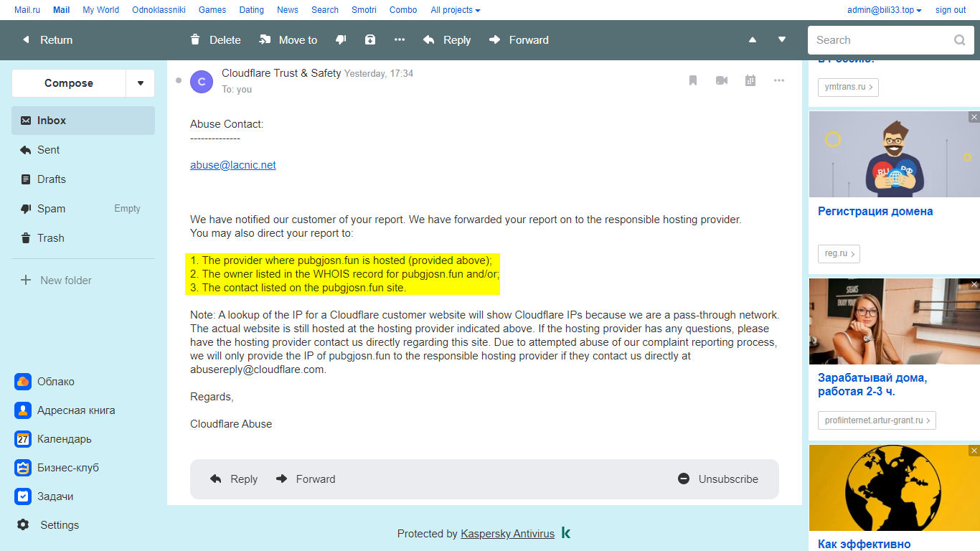Close the Регистрация домена advertisement
Image resolution: width=980 pixels, height=551 pixels.
[974, 117]
